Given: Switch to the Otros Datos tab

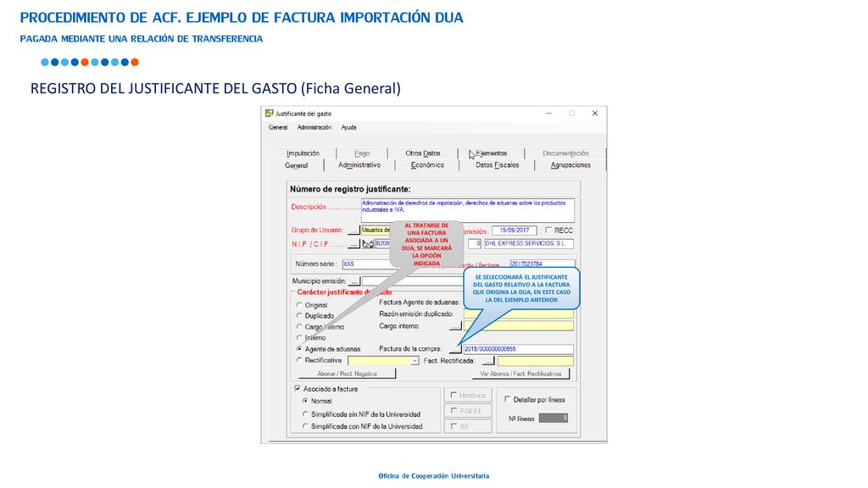Looking at the screenshot, I should click(x=423, y=153).
